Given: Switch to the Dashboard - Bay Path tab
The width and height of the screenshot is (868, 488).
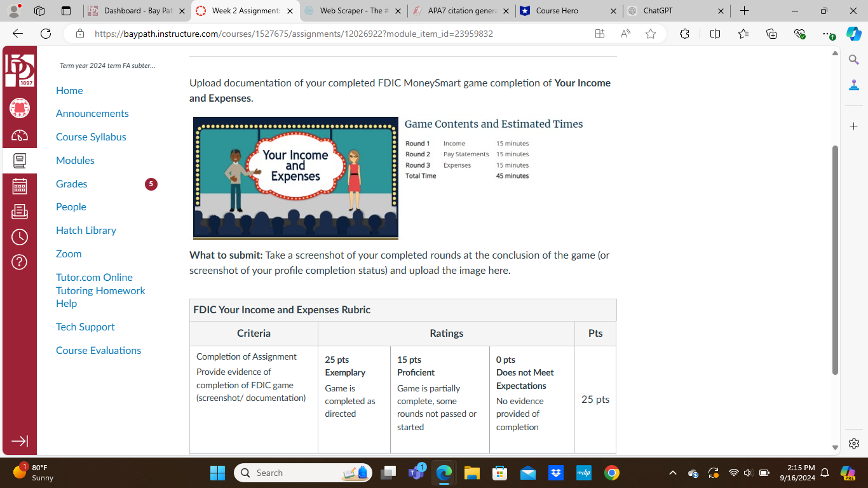Looking at the screenshot, I should (137, 11).
